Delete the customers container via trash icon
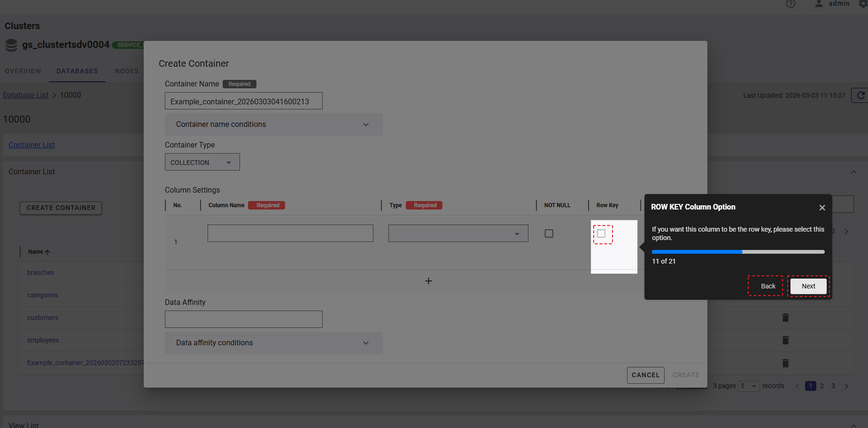 click(x=785, y=318)
